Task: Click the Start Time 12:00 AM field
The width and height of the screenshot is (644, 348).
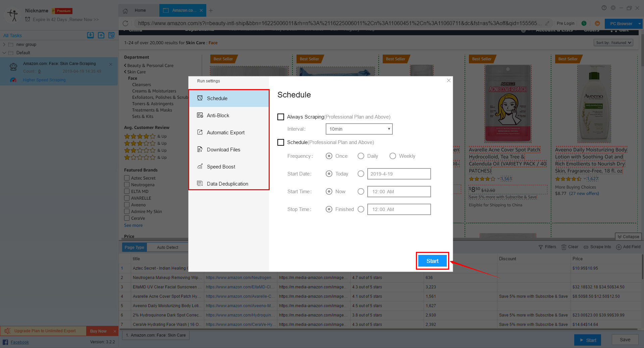Action: point(399,192)
